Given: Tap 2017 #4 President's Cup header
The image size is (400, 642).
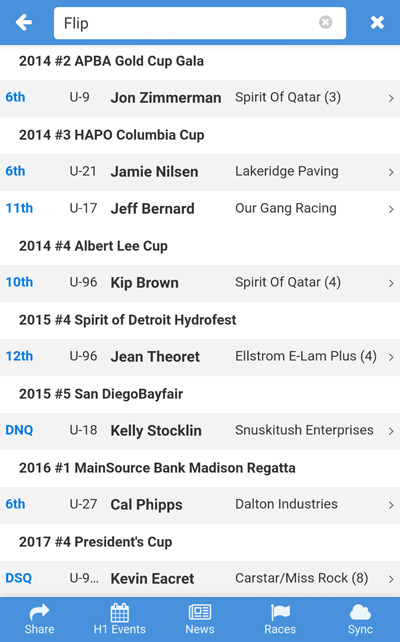Looking at the screenshot, I should [x=95, y=542].
